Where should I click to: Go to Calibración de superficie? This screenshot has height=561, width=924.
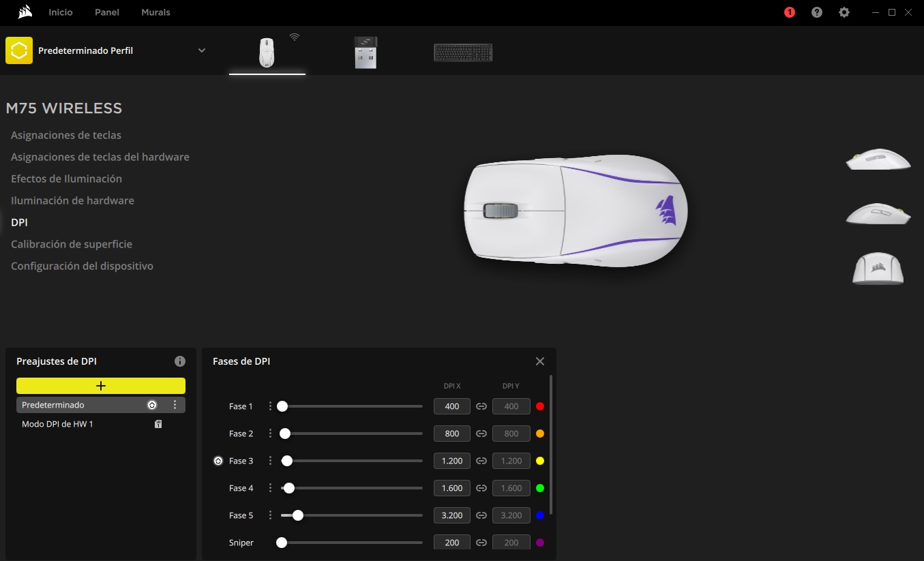72,244
